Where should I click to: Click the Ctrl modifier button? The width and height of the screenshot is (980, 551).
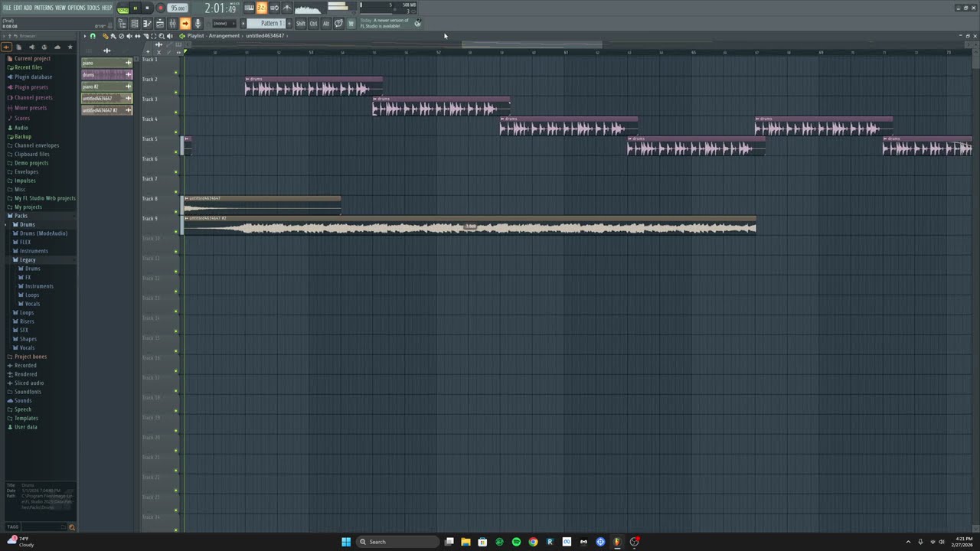tap(313, 24)
